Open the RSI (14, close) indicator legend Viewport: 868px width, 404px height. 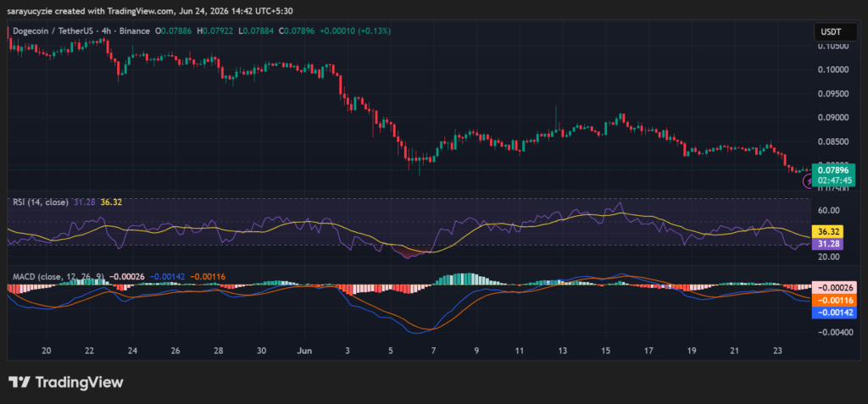tap(41, 202)
